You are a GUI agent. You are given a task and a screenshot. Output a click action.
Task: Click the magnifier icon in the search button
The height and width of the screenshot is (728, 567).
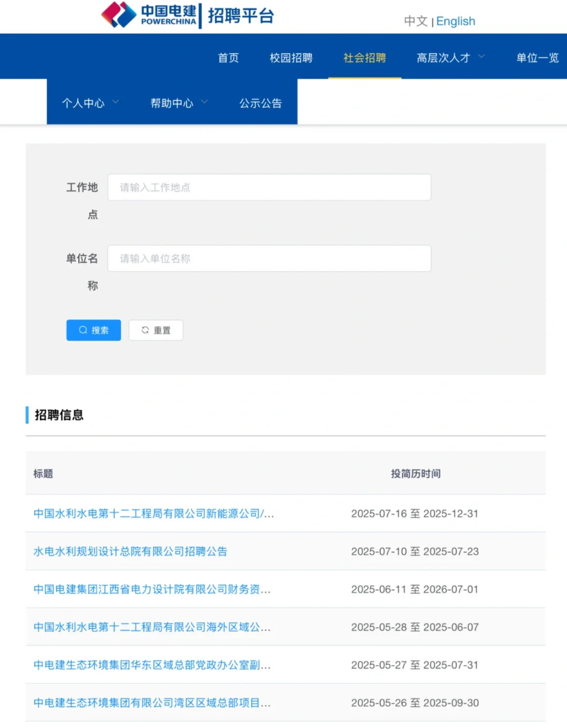[x=83, y=330]
